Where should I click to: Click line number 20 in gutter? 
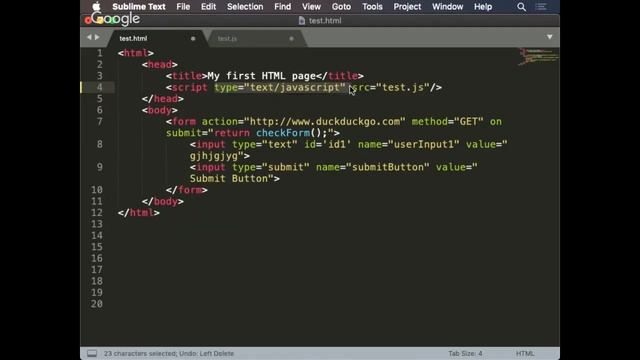(97, 304)
